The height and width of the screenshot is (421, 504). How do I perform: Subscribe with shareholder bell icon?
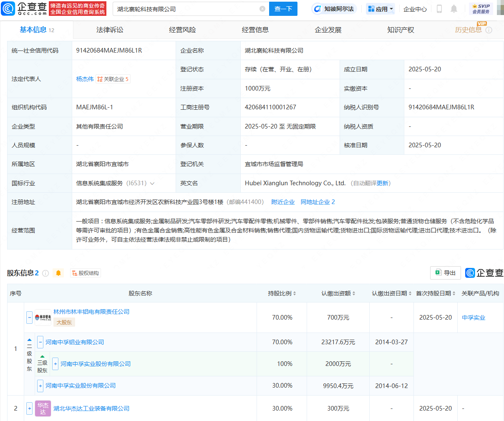point(58,273)
